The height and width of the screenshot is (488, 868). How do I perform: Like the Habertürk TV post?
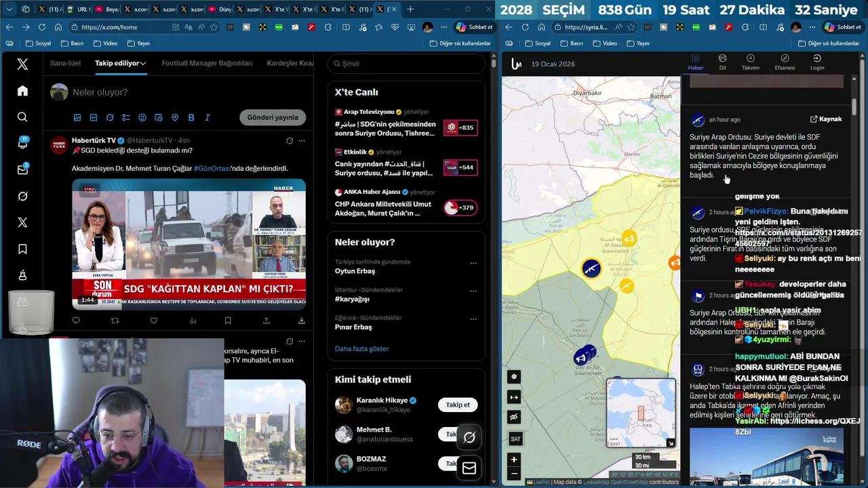(154, 321)
